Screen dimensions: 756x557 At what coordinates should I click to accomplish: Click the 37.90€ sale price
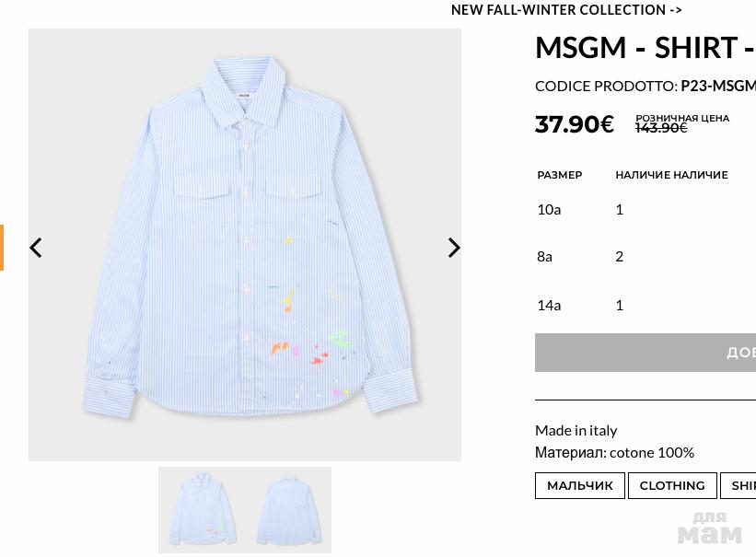coord(574,124)
